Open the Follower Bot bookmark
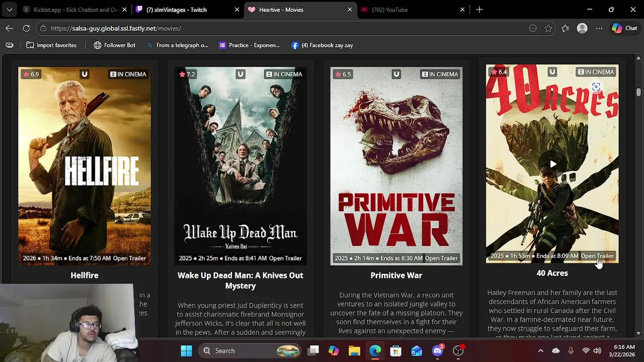The height and width of the screenshot is (362, 644). pos(114,45)
